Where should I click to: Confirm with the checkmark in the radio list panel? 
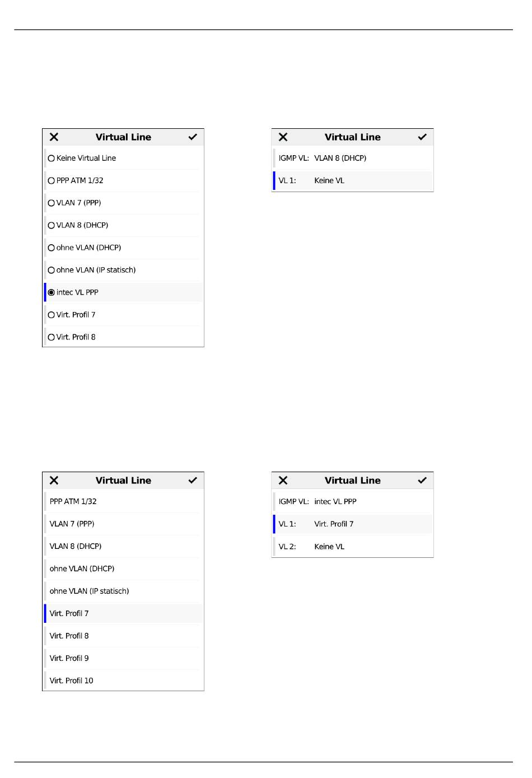click(x=193, y=137)
